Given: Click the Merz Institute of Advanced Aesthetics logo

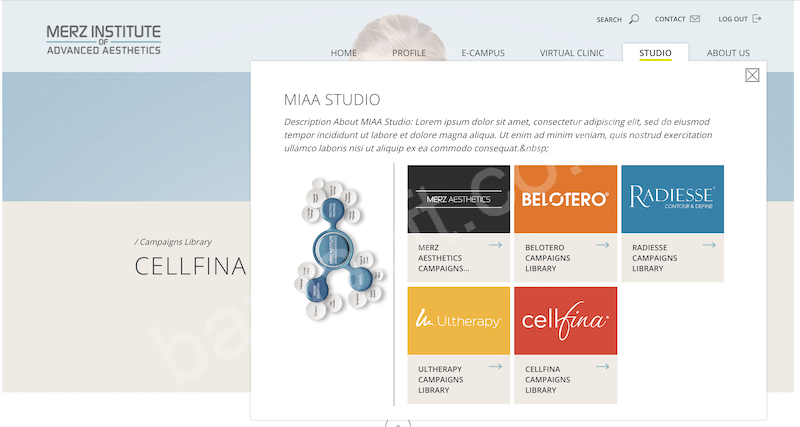Looking at the screenshot, I should click(104, 40).
